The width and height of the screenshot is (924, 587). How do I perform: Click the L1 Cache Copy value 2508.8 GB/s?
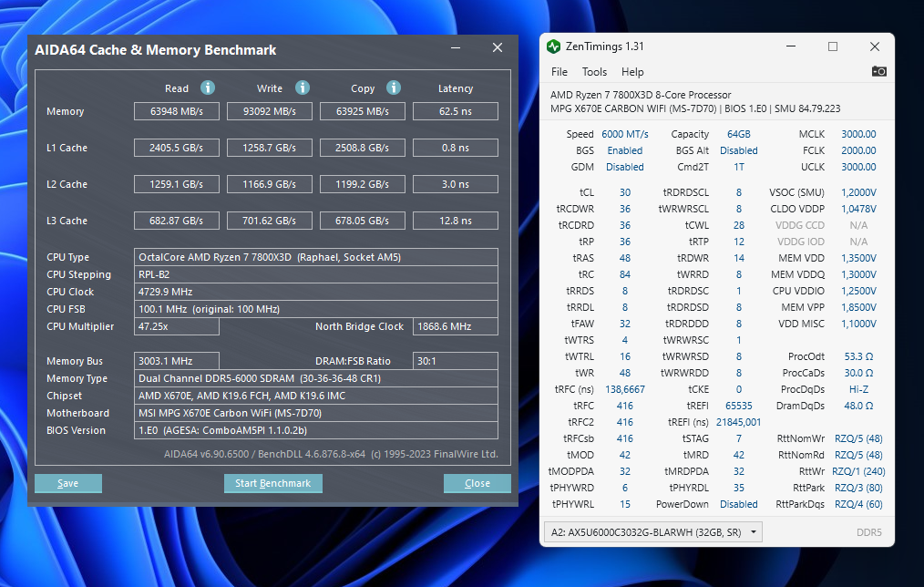pyautogui.click(x=363, y=148)
